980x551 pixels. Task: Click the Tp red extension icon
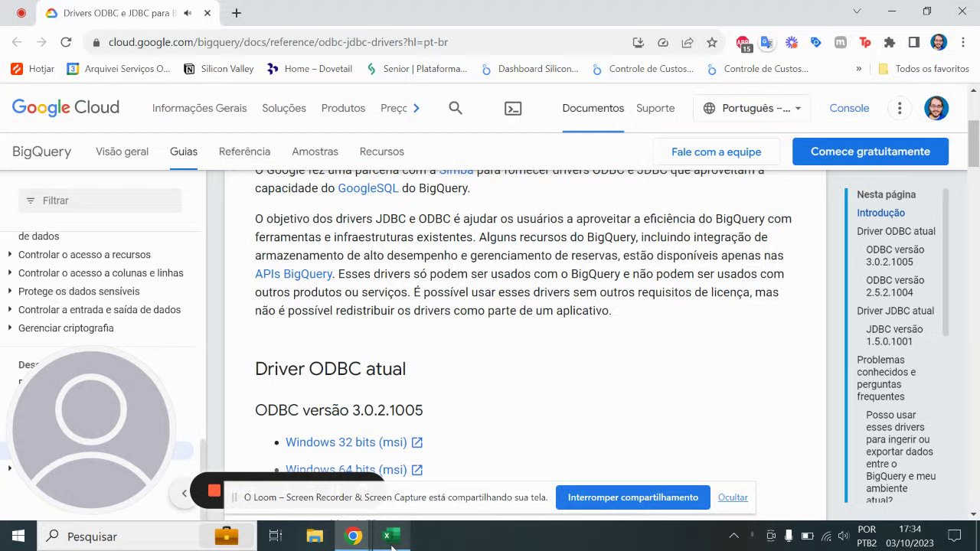865,43
